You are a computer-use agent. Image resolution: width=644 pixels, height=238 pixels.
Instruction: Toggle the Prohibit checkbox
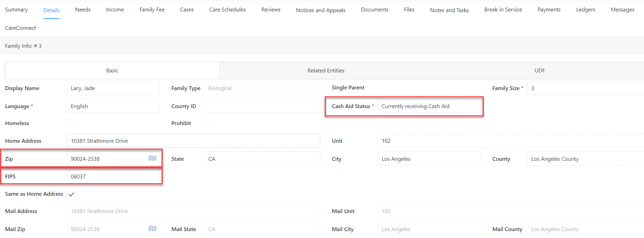[x=209, y=124]
